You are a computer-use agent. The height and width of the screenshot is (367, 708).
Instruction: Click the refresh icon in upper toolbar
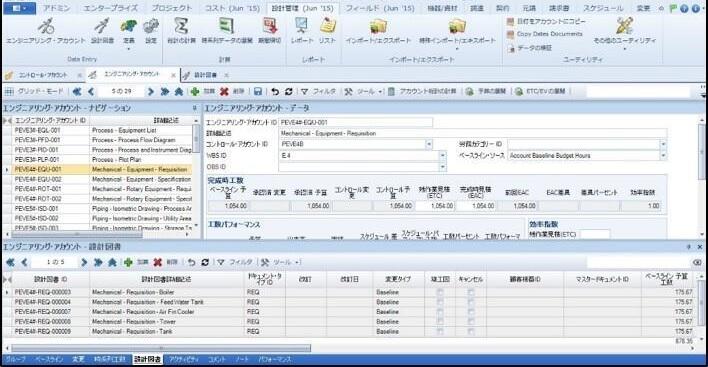tap(289, 92)
